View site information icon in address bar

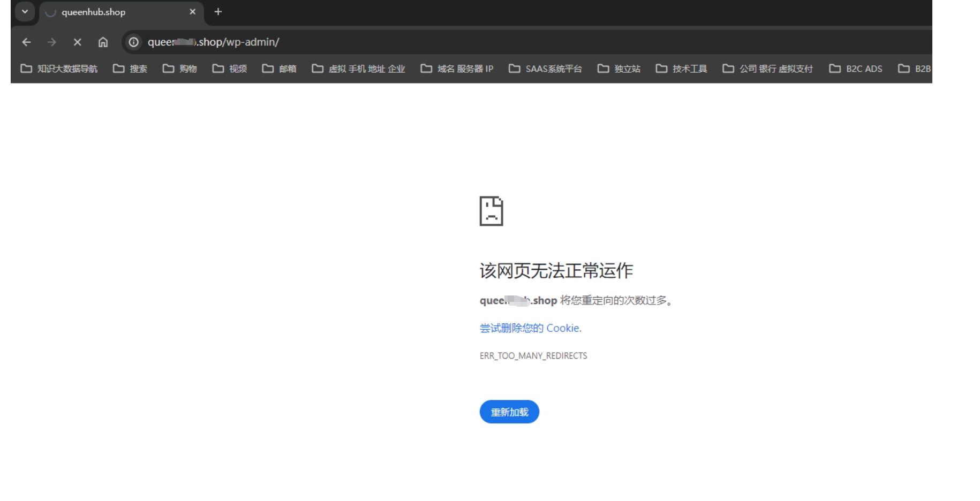coord(134,42)
